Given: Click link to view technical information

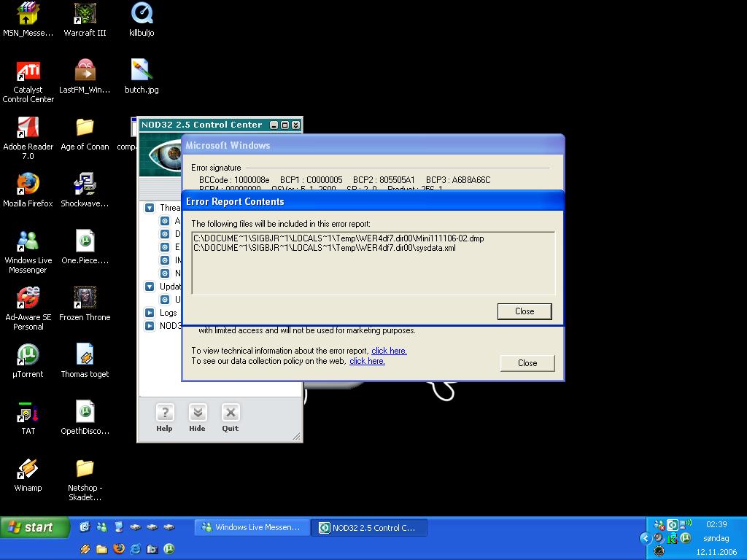Looking at the screenshot, I should click(389, 351).
